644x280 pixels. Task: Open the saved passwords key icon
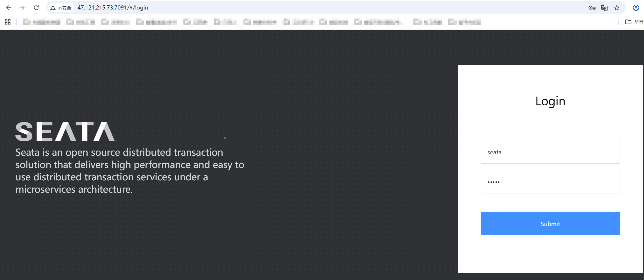tap(592, 8)
